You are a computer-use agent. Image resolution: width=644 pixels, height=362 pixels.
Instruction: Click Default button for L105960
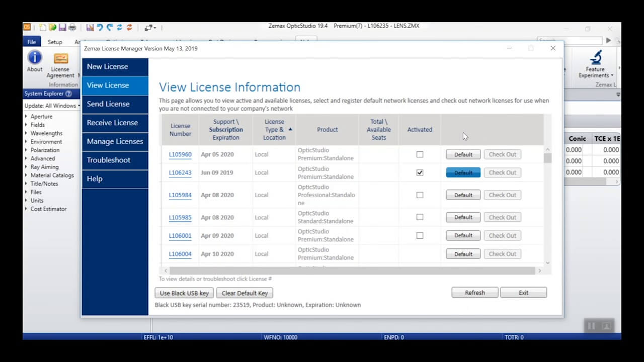coord(463,154)
